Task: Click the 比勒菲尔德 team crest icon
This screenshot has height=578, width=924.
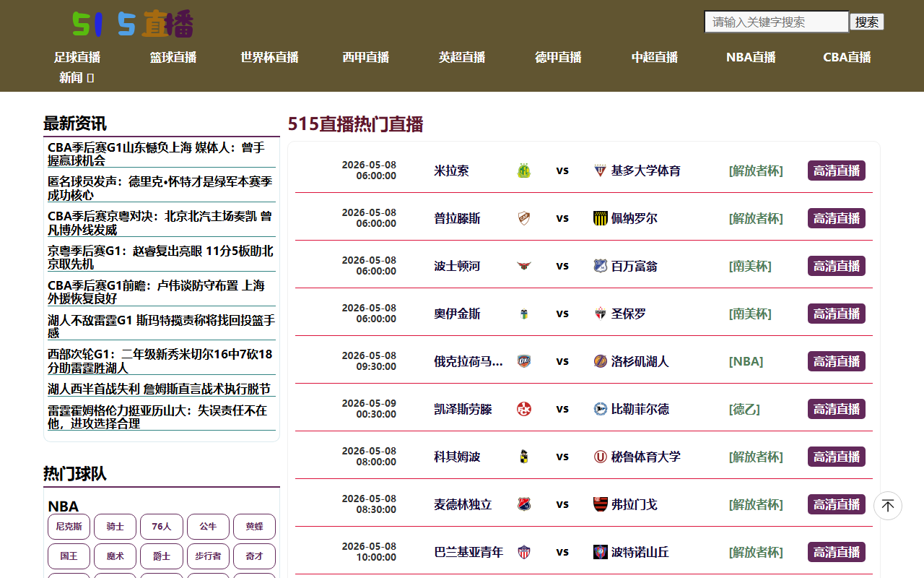Action: click(x=601, y=409)
